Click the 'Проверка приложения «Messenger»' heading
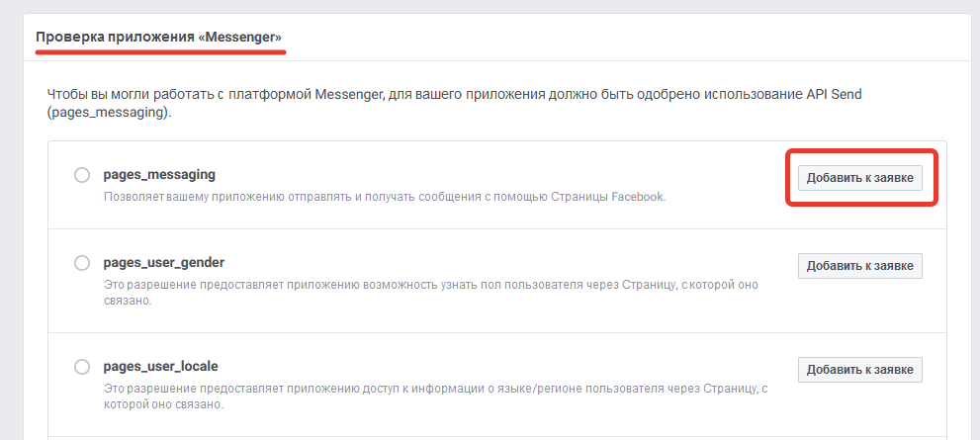 tap(159, 37)
